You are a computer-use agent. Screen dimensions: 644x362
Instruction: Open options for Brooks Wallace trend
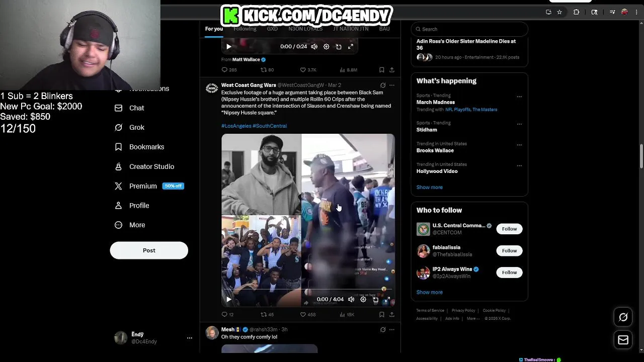(519, 145)
